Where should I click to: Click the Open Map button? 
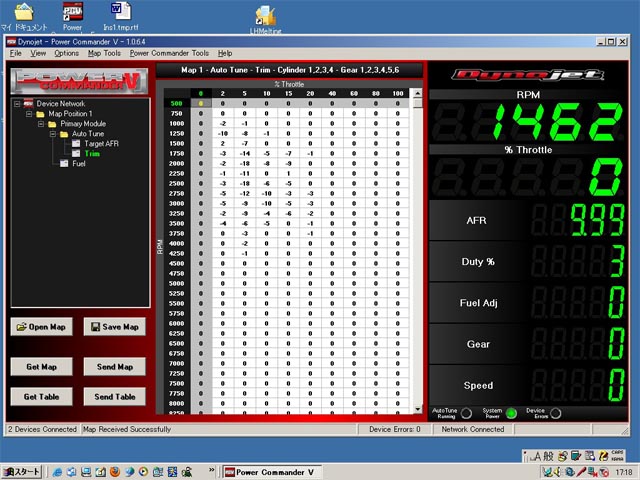42,327
